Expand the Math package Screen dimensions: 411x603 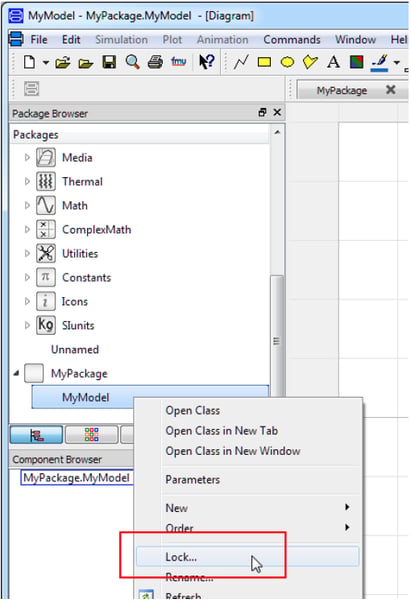point(27,205)
